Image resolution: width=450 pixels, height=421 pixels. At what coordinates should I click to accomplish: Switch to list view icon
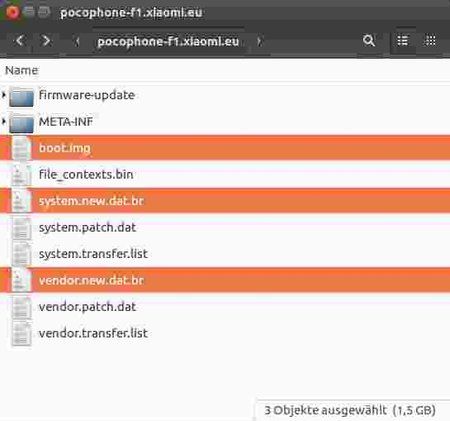(x=403, y=41)
